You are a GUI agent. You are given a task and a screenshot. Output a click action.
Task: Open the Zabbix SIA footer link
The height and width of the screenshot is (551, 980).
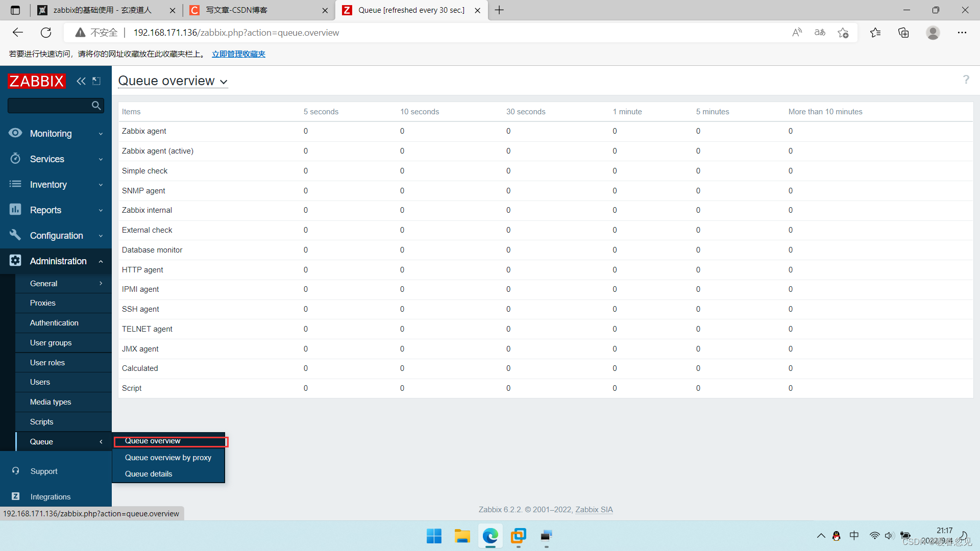pyautogui.click(x=594, y=510)
